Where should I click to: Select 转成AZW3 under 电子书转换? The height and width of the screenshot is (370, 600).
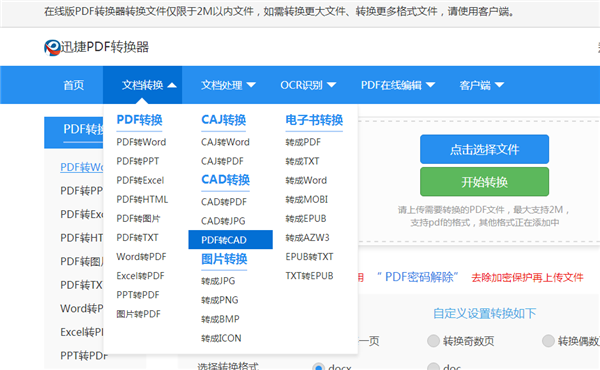(x=307, y=238)
